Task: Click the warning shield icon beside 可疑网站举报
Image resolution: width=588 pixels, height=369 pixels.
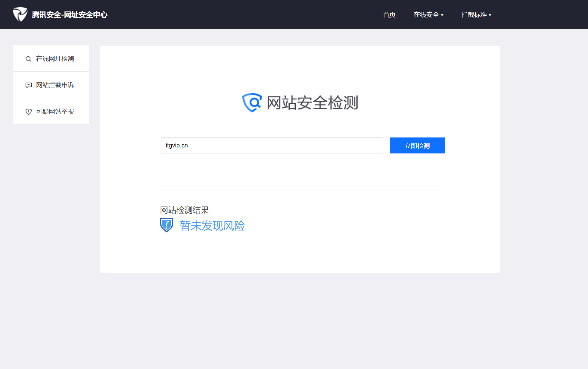Action: coord(29,112)
